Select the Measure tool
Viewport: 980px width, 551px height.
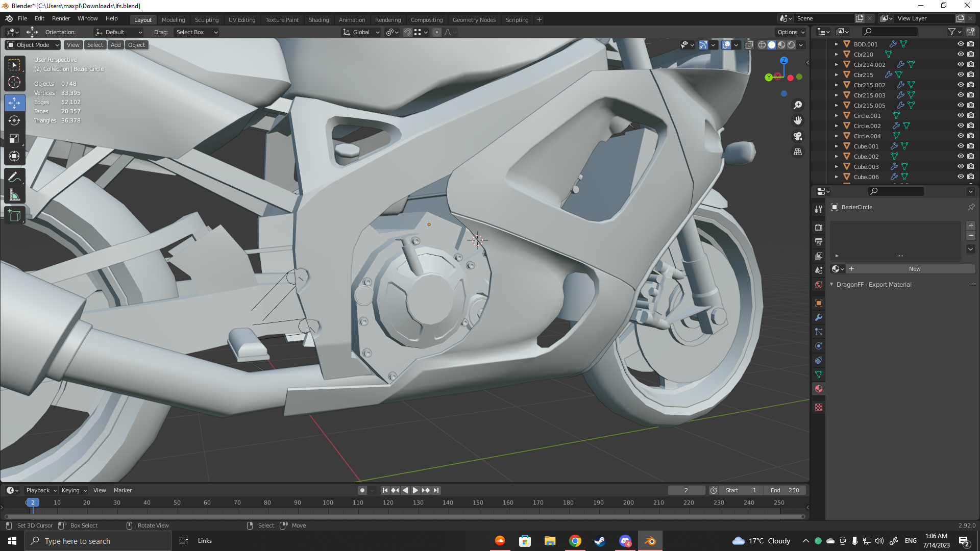coord(14,195)
